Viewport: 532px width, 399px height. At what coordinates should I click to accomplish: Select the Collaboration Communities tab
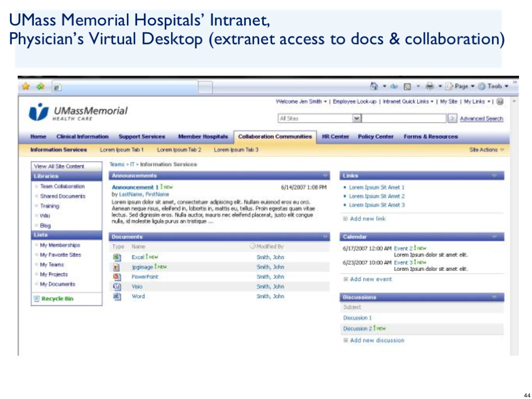275,137
